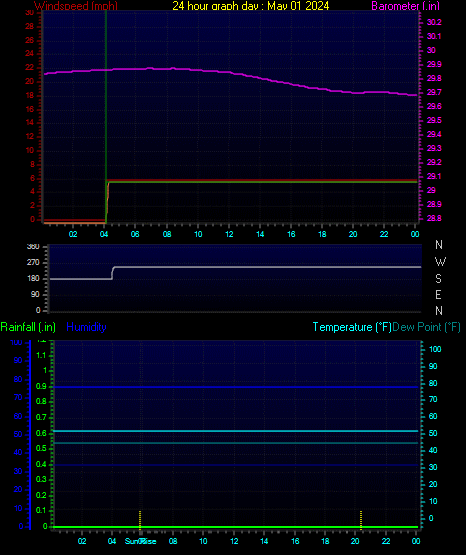Screen dimensions: 466x555
Task: Click the sunset marker near hour 20
Action: click(x=361, y=520)
